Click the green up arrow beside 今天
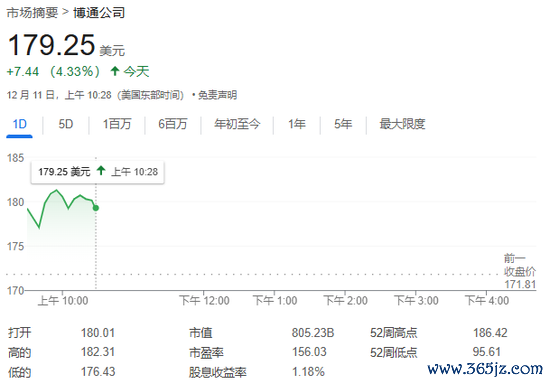This screenshot has height=384, width=550. pyautogui.click(x=115, y=71)
